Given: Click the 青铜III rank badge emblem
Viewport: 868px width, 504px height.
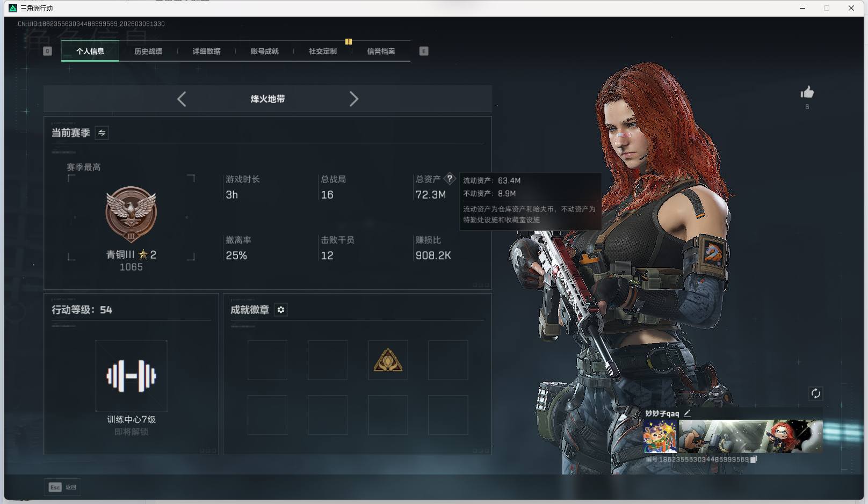Looking at the screenshot, I should point(131,214).
